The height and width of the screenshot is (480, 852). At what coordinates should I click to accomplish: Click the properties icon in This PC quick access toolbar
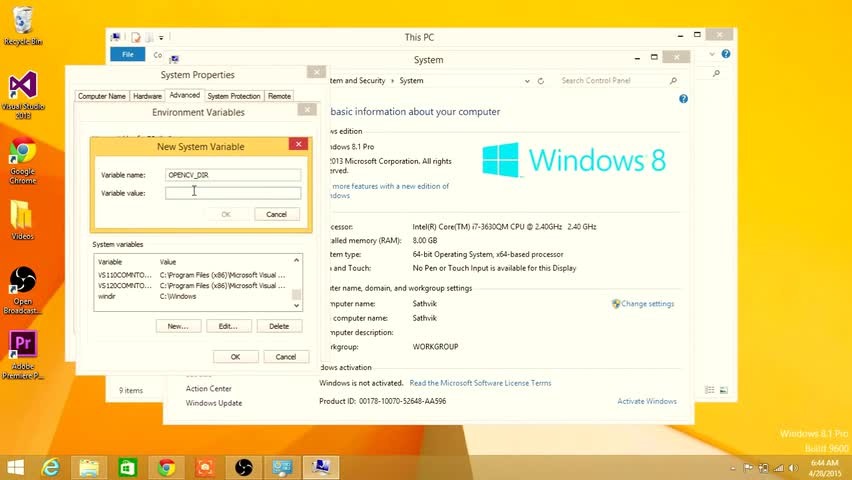136,37
